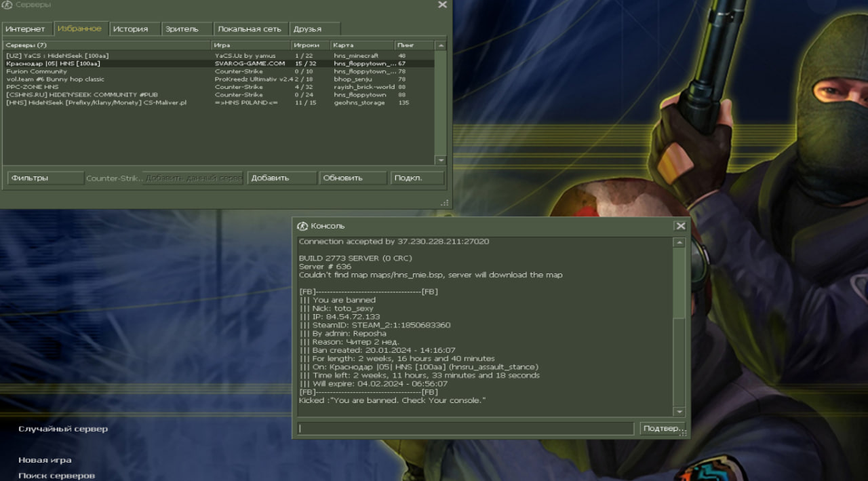
Task: Click the console scroll down arrow
Action: click(x=679, y=412)
